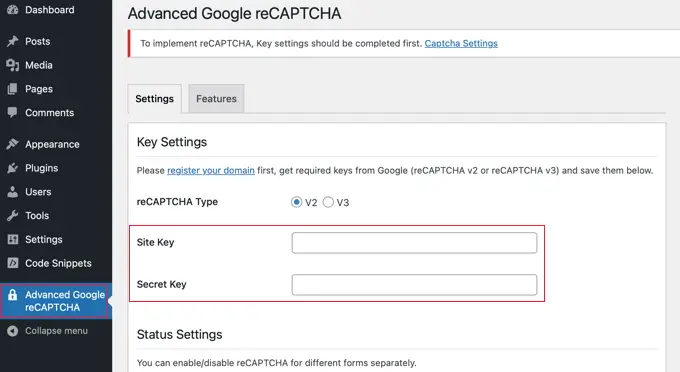
Task: Open the Code Snippets menu item
Action: tap(58, 263)
